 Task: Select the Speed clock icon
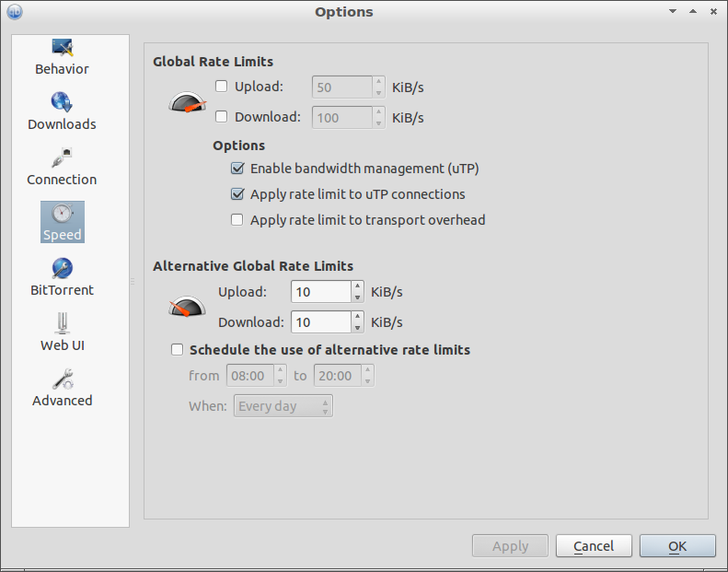coord(62,214)
